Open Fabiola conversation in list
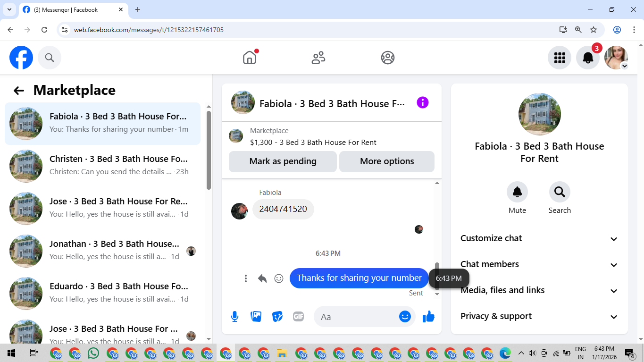 coord(103,124)
